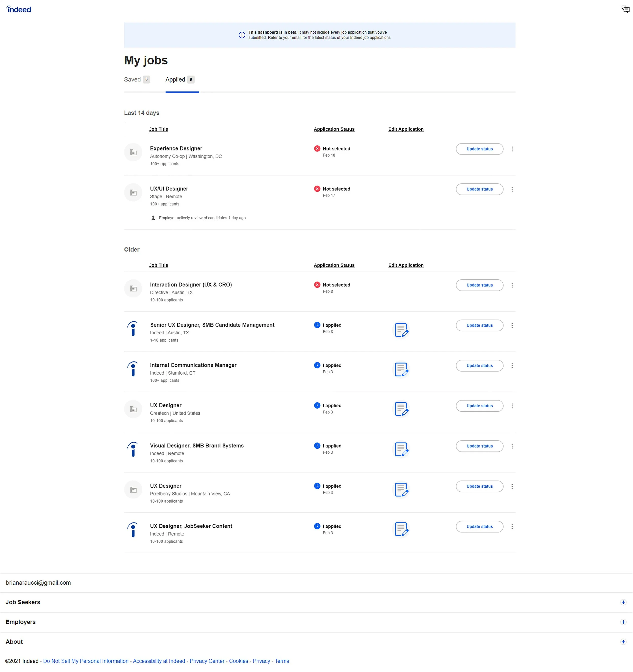Open UX/UI Designer job title
The height and width of the screenshot is (672, 633).
pyautogui.click(x=169, y=189)
